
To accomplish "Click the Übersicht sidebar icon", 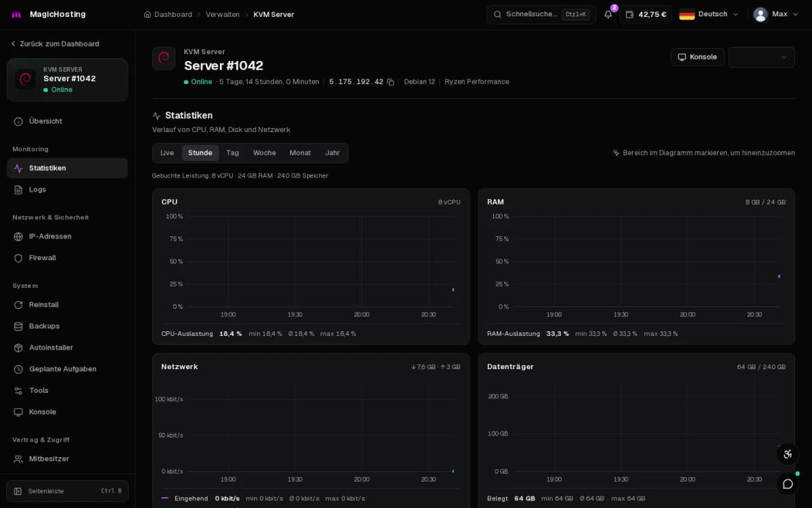I will 18,121.
